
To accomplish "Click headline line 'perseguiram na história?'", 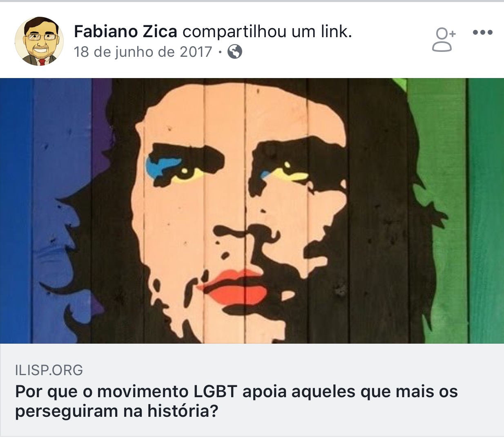I will point(117,411).
